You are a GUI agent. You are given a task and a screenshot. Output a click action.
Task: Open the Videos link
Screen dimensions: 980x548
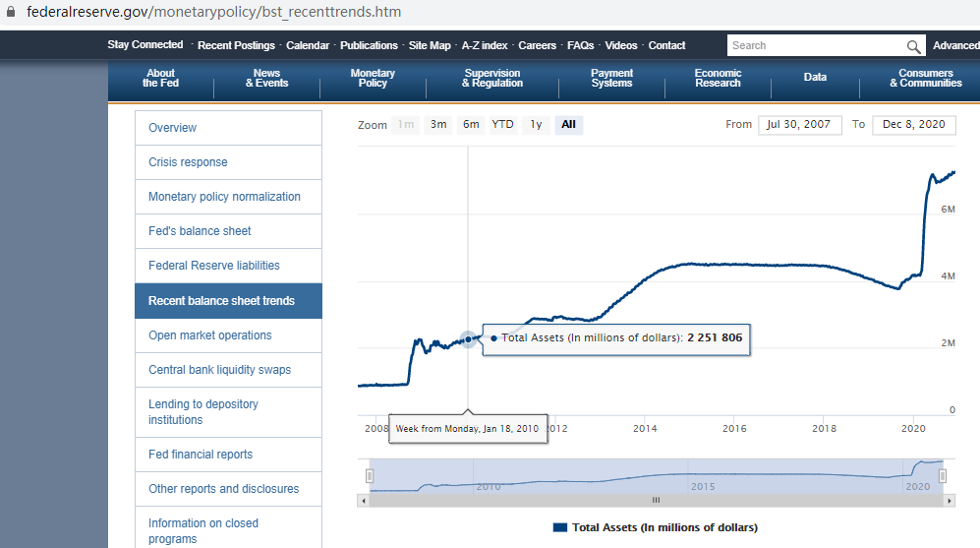(x=620, y=45)
